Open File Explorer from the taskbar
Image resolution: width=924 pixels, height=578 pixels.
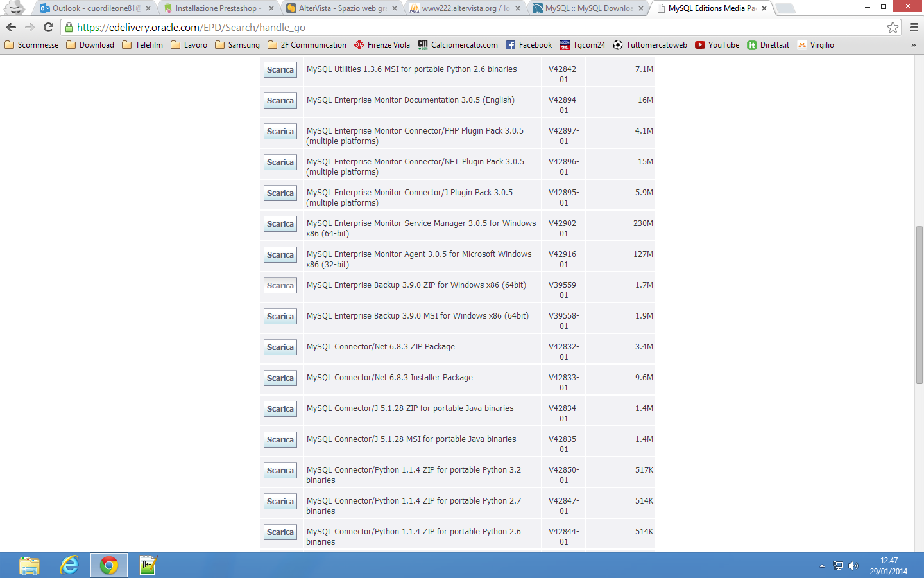pos(30,565)
